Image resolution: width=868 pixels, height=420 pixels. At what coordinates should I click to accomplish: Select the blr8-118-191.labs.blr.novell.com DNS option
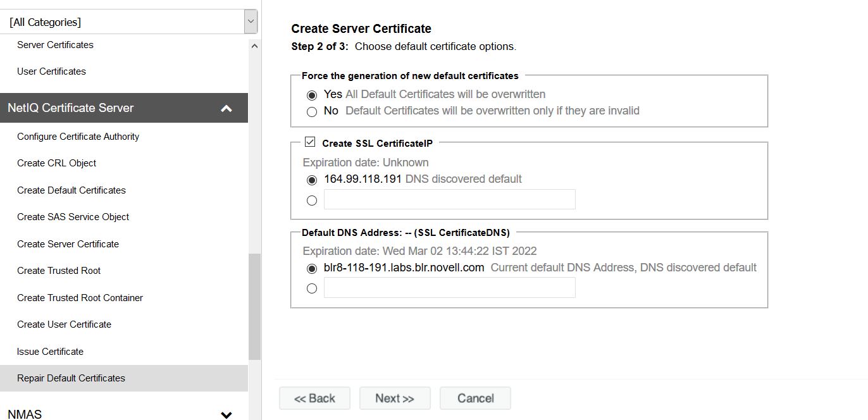click(x=311, y=268)
